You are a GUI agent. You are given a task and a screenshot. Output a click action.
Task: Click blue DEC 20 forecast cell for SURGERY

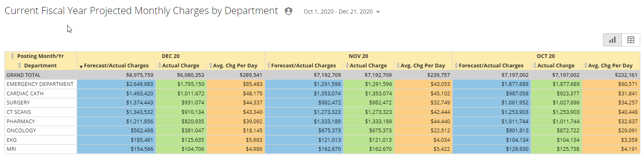pyautogui.click(x=116, y=103)
